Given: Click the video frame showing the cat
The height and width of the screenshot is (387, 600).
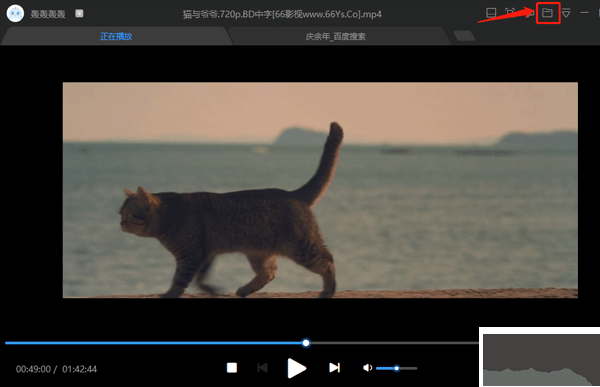Looking at the screenshot, I should pos(320,190).
